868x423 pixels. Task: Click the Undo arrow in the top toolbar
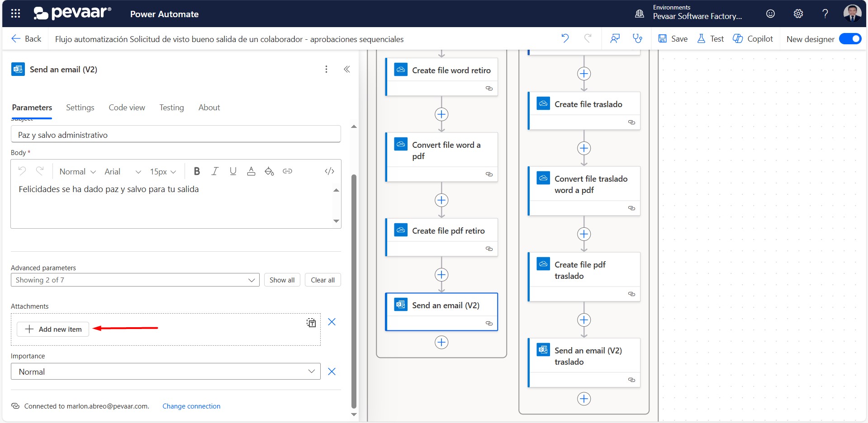click(565, 38)
